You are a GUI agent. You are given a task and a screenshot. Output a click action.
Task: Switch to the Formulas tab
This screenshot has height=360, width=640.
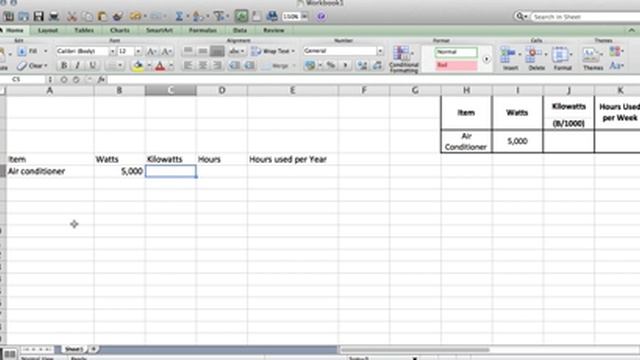click(202, 30)
